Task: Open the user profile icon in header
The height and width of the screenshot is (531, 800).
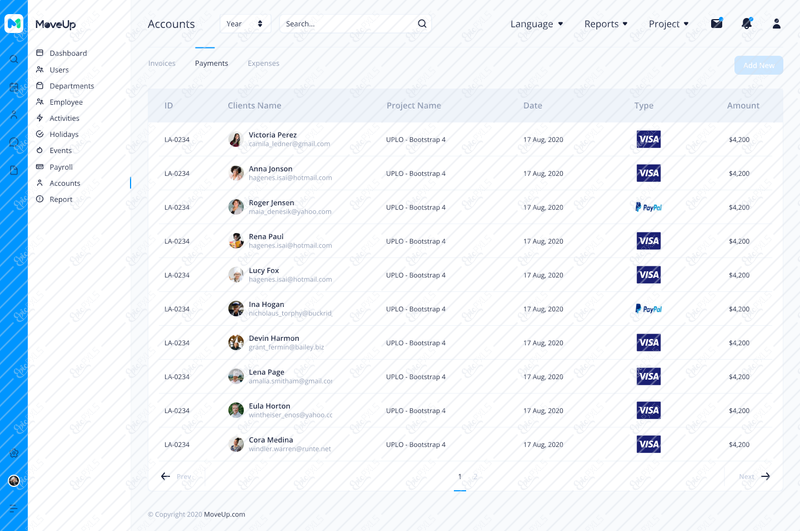Action: [777, 23]
